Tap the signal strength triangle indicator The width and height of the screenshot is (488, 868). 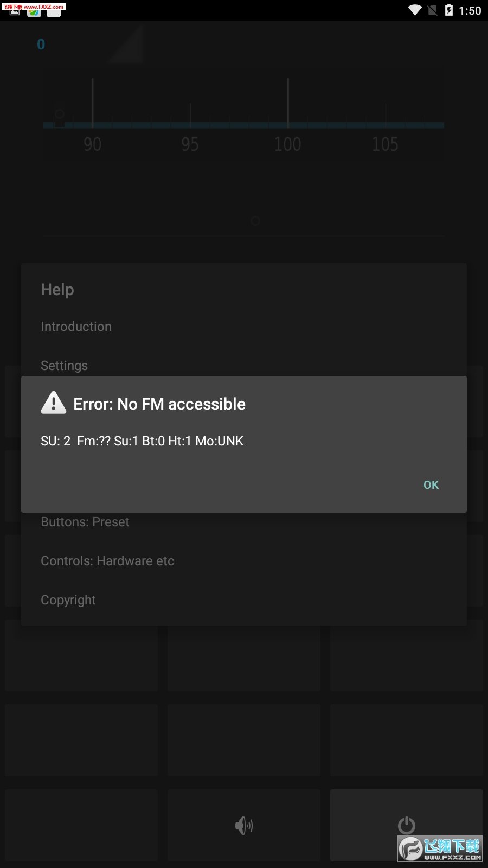pyautogui.click(x=127, y=44)
